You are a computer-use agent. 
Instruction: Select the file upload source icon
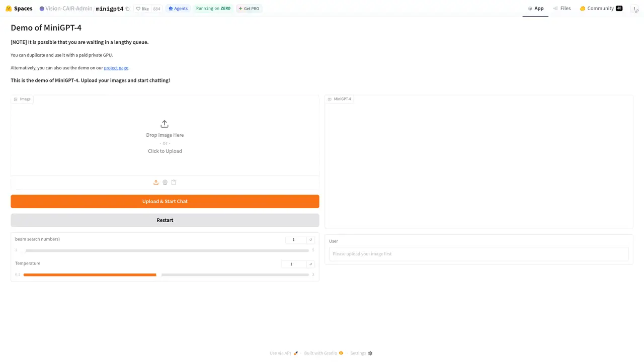[x=156, y=183]
